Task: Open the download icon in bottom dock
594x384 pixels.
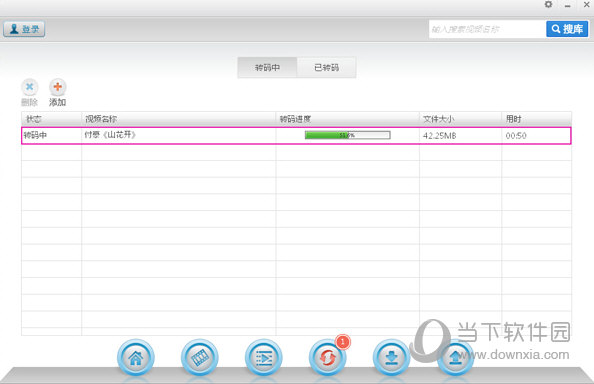Action: 391,357
